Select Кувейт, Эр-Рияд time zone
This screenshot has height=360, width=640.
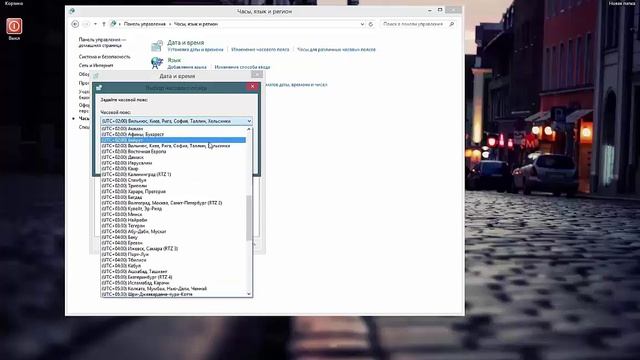pyautogui.click(x=173, y=209)
